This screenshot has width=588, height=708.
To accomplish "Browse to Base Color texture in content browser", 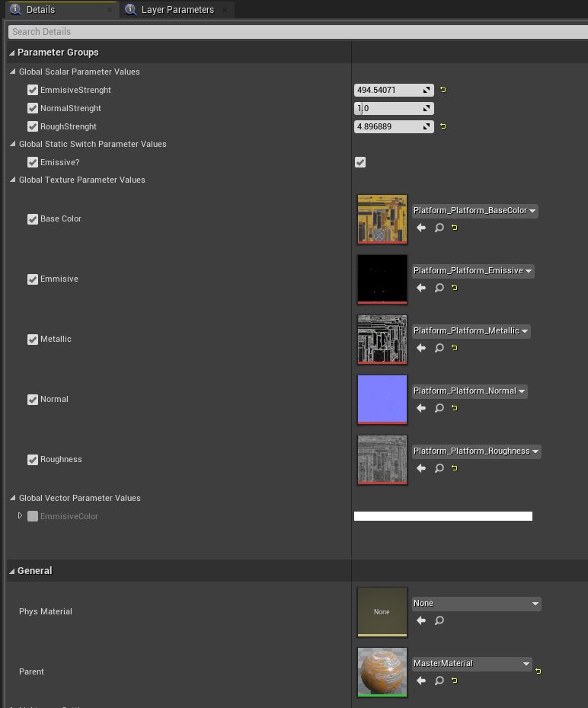I will [x=439, y=228].
